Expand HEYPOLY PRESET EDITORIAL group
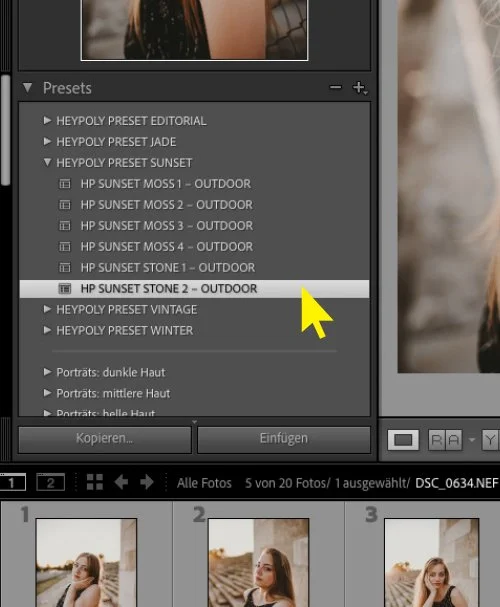This screenshot has width=500, height=607. pos(47,120)
